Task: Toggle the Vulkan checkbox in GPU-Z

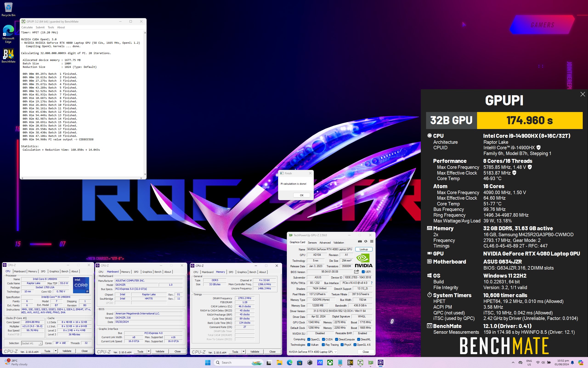Action: [309, 345]
